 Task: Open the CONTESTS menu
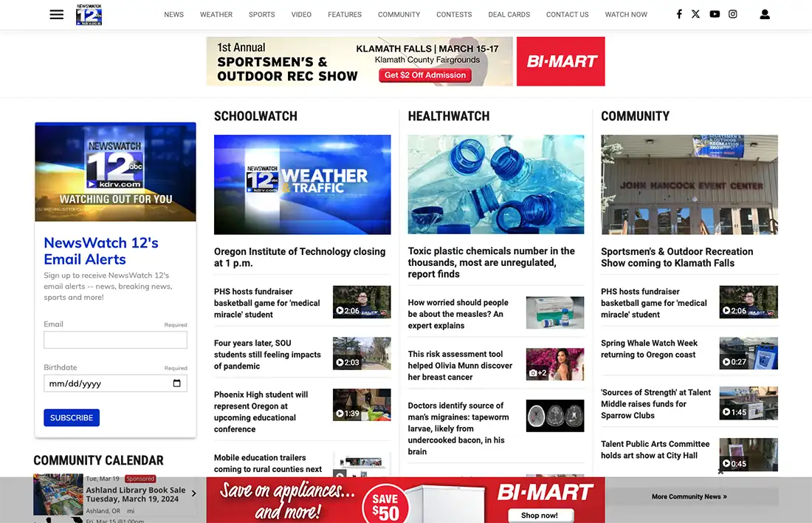point(454,15)
